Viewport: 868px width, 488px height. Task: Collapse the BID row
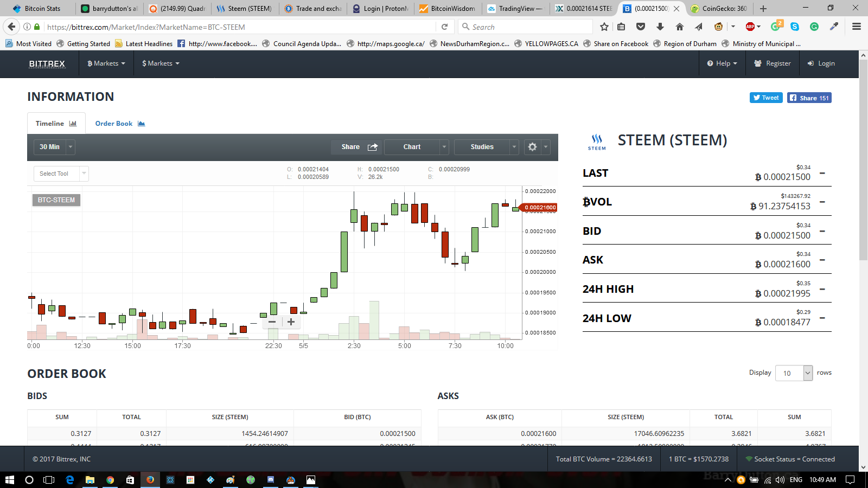(822, 231)
